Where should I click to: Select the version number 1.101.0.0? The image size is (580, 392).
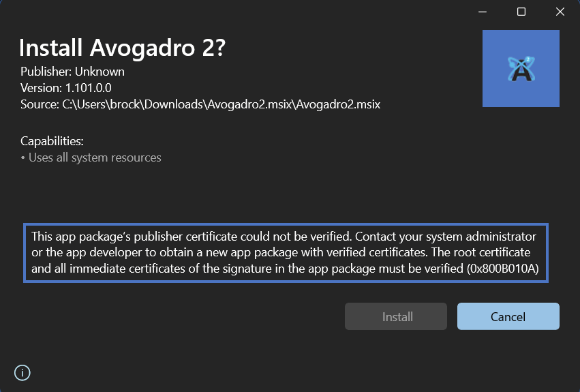coord(88,88)
